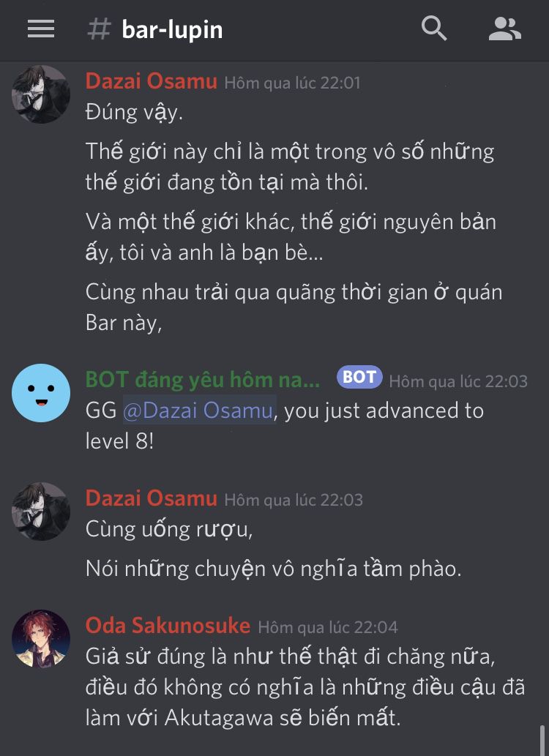
Task: Click the BOT đáng yêu username
Action: (x=203, y=380)
